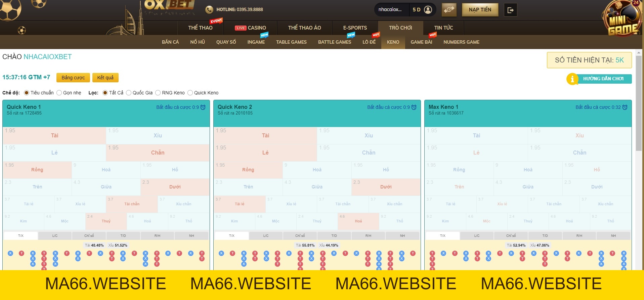Bet on Tài lẻ in Quick Keno 2
This screenshot has height=300, width=644.
[x=240, y=204]
